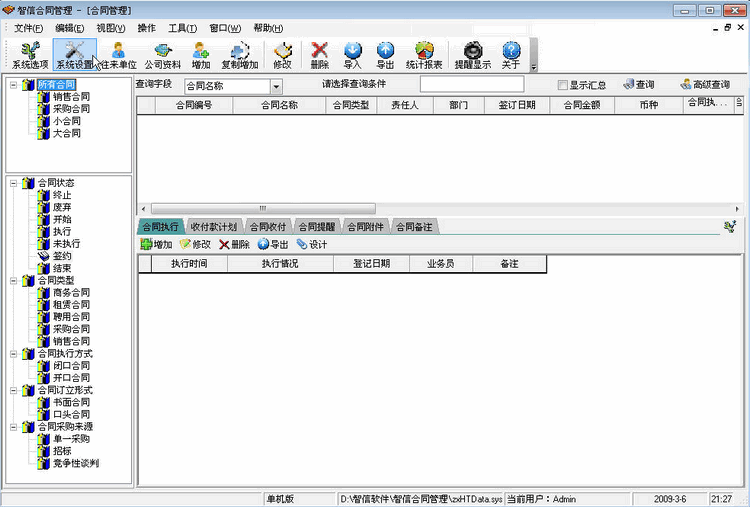Switch to the 合同附件 tab
This screenshot has height=507, width=750.
pyautogui.click(x=365, y=227)
